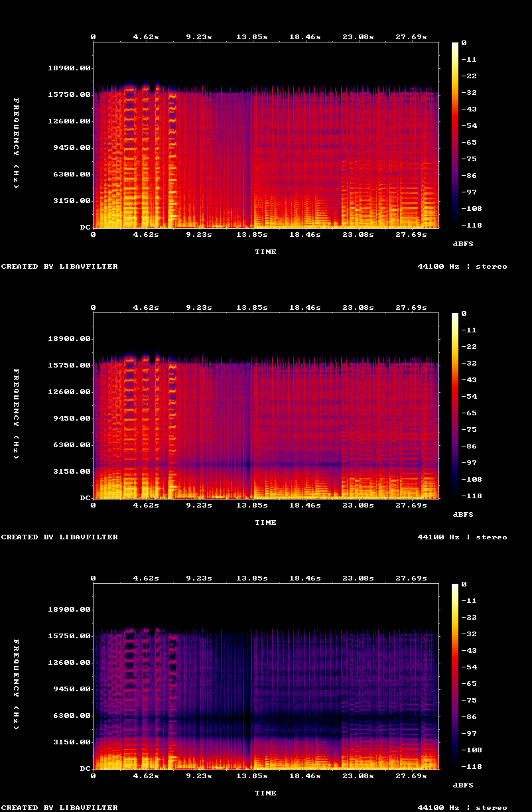Click '27.69s' below the third spectrogram
The height and width of the screenshot is (812, 532).
point(411,776)
